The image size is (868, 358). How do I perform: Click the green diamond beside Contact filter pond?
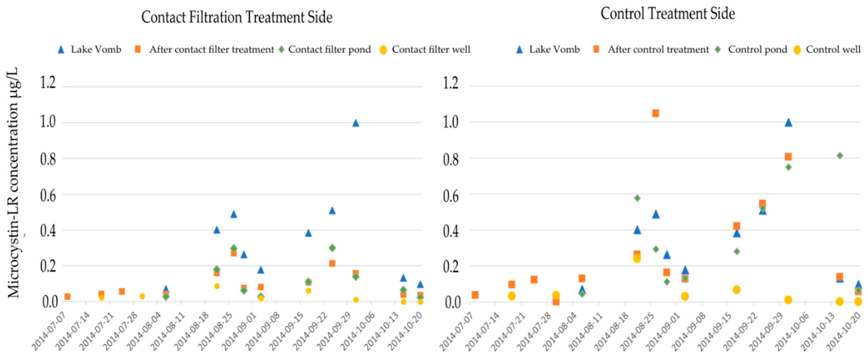pyautogui.click(x=281, y=49)
